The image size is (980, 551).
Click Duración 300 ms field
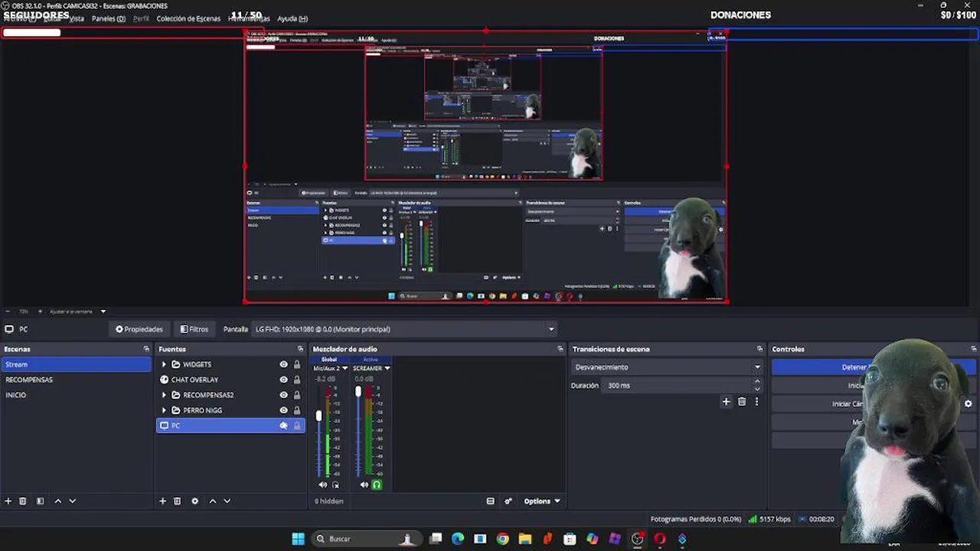tap(680, 386)
